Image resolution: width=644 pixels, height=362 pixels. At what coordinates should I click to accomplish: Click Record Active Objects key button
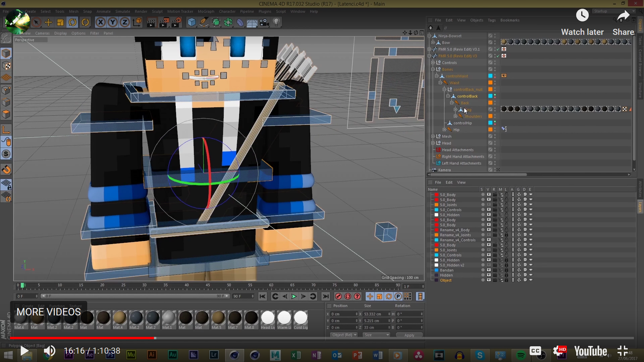(x=338, y=296)
